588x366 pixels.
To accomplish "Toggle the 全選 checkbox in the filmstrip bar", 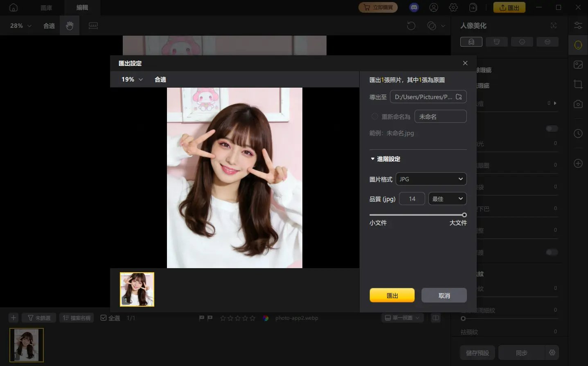I will tap(104, 318).
